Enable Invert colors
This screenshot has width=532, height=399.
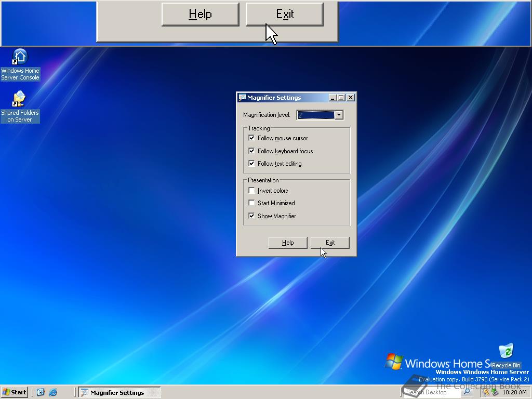[251, 190]
